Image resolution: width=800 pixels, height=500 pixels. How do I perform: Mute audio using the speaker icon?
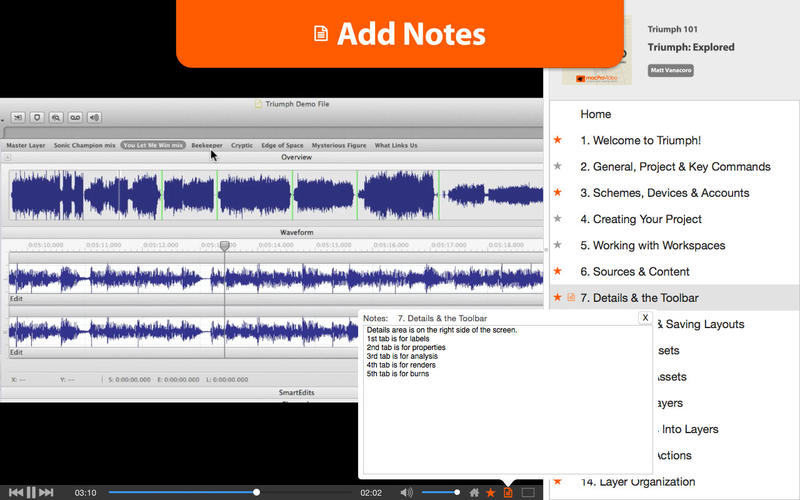(406, 492)
